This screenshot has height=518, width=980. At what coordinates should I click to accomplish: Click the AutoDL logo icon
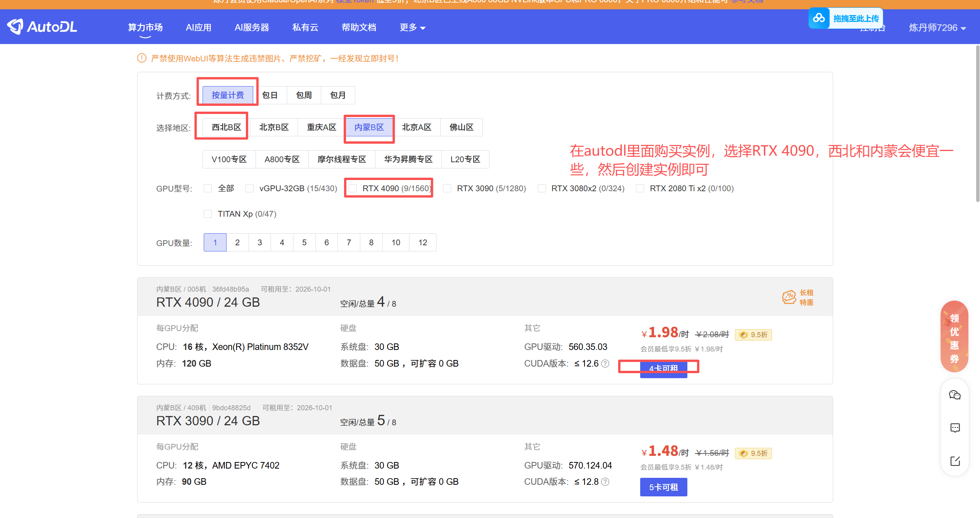pyautogui.click(x=15, y=27)
